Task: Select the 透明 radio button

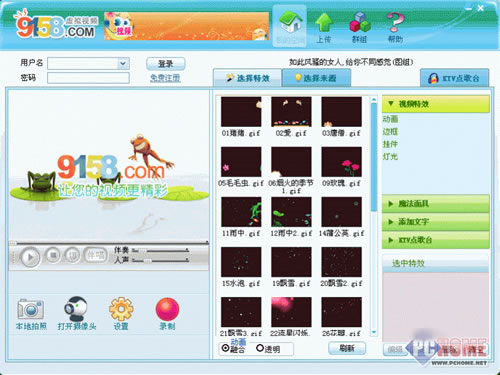Action: point(260,348)
